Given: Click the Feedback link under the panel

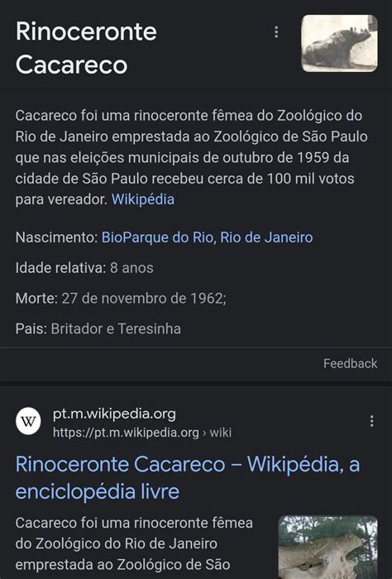Looking at the screenshot, I should (x=351, y=363).
